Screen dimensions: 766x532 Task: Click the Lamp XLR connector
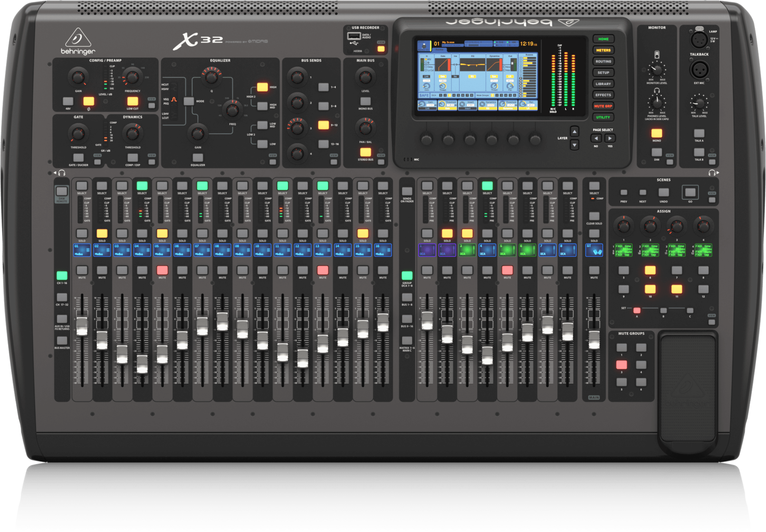699,40
